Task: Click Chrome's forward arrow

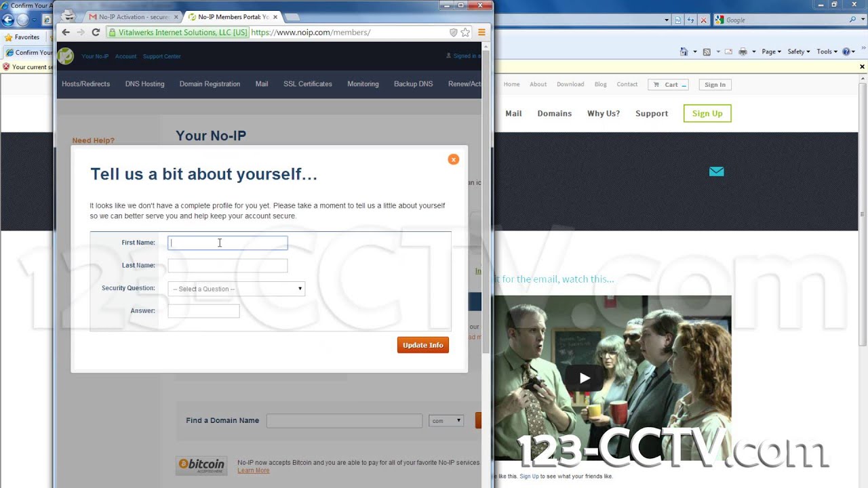Action: point(81,32)
